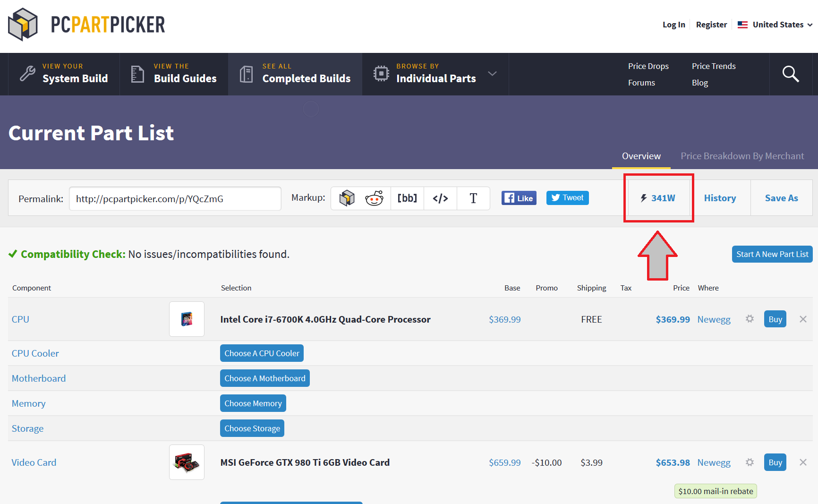Open See All Completed Builds
Viewport: 818px width, 504px height.
pyautogui.click(x=296, y=74)
